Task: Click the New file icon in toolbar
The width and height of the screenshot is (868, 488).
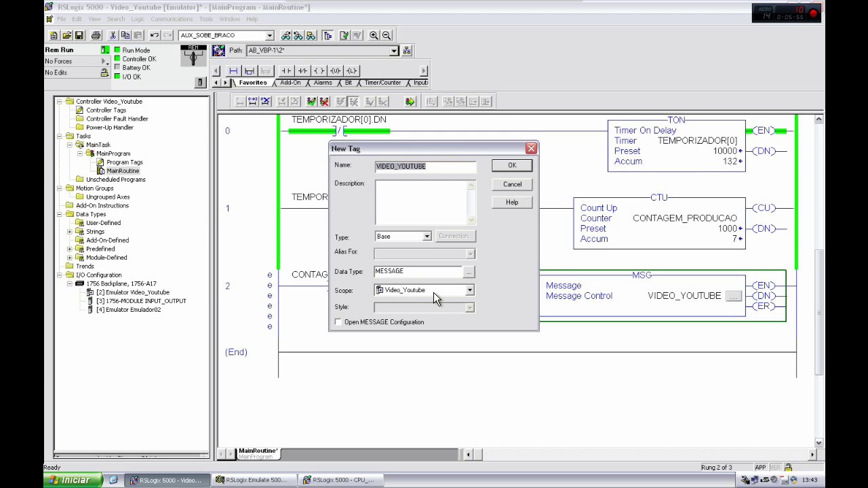Action: point(54,35)
